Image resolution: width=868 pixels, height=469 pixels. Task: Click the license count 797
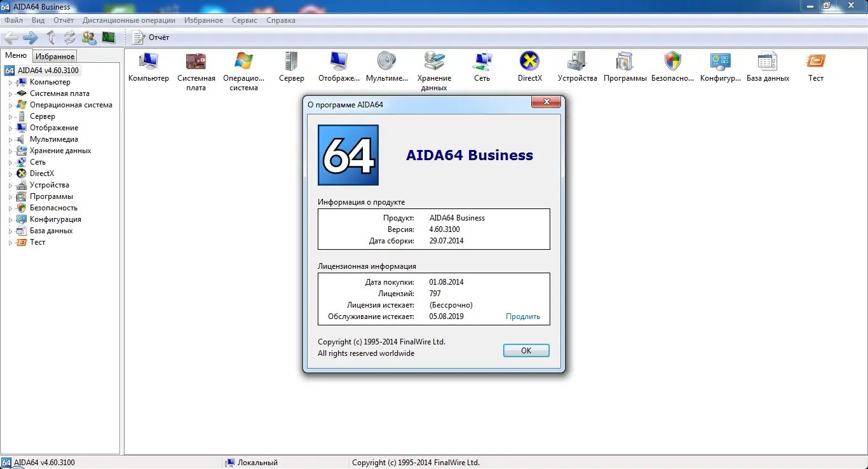pos(435,294)
